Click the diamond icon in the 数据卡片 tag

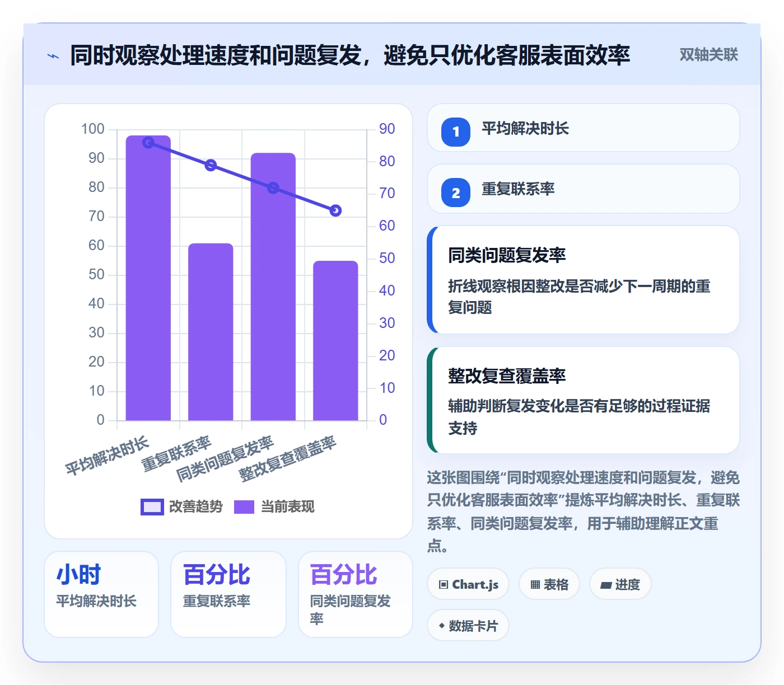(x=442, y=626)
